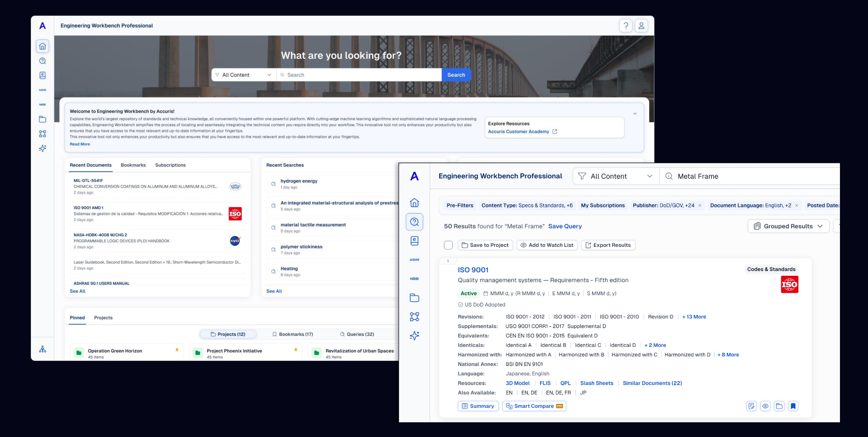
Task: Open the hydrogen energy recent search
Action: pos(332,184)
